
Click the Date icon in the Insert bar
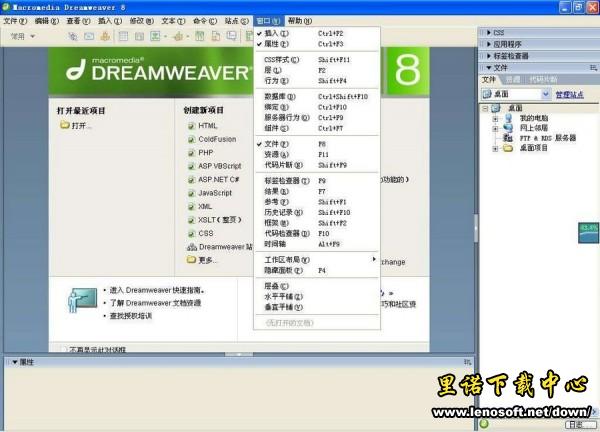(199, 36)
